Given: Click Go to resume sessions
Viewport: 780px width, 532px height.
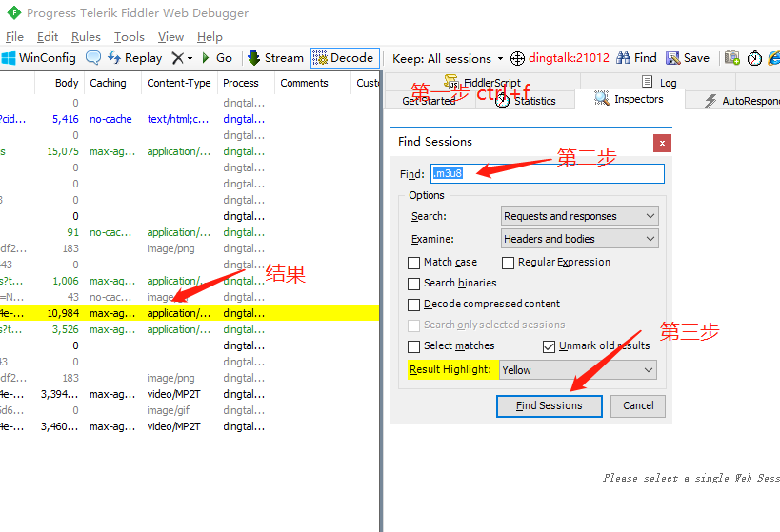Looking at the screenshot, I should coord(217,58).
